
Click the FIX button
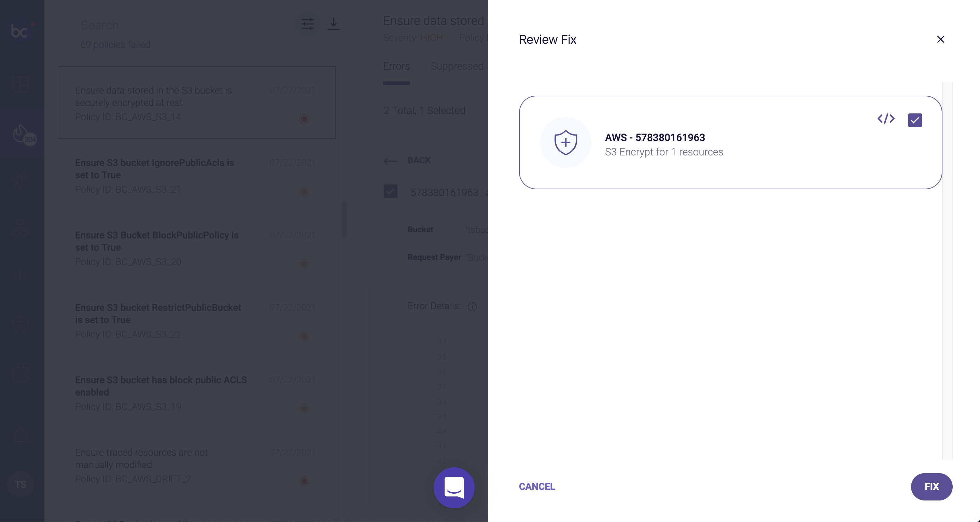[931, 486]
